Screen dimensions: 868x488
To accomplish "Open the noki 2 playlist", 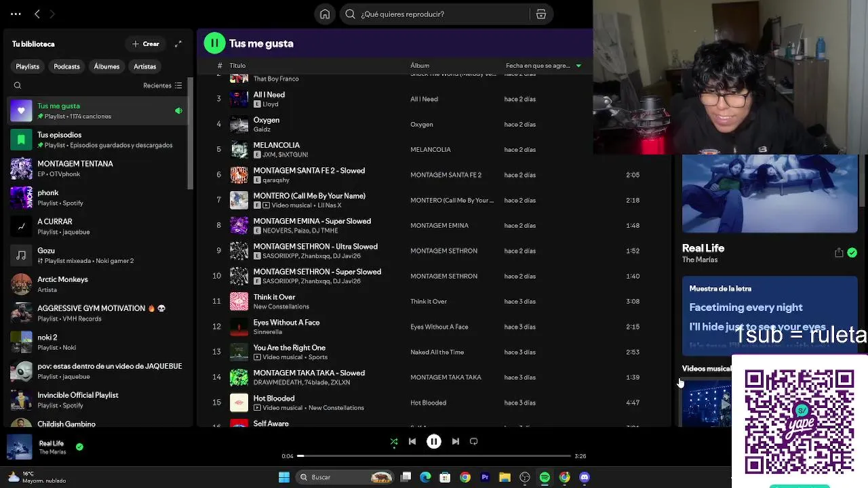I will click(x=97, y=342).
